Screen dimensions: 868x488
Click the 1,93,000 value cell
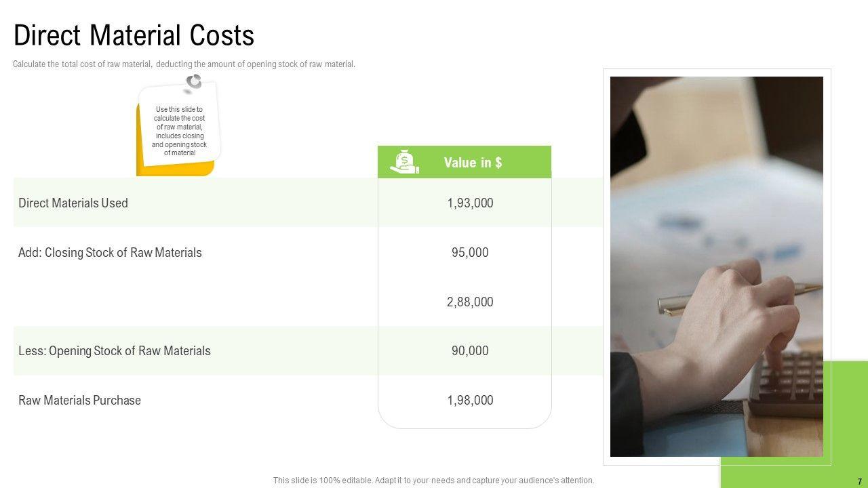[x=470, y=203]
